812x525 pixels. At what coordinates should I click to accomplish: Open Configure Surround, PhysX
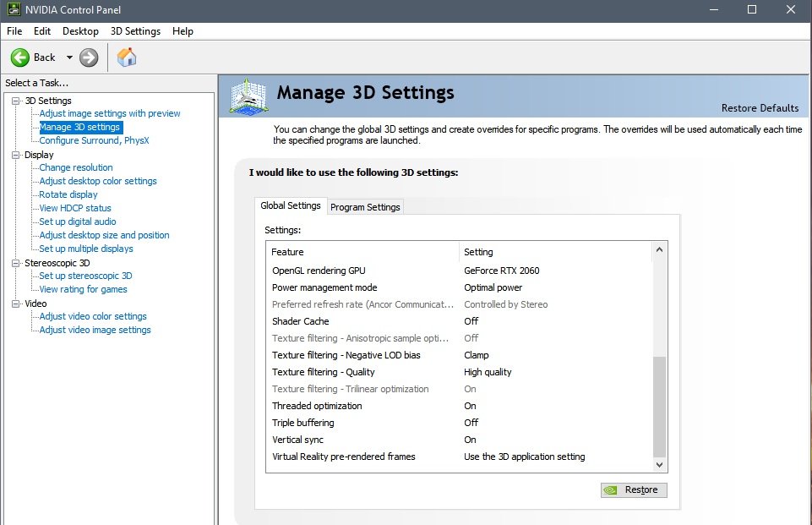coord(95,140)
